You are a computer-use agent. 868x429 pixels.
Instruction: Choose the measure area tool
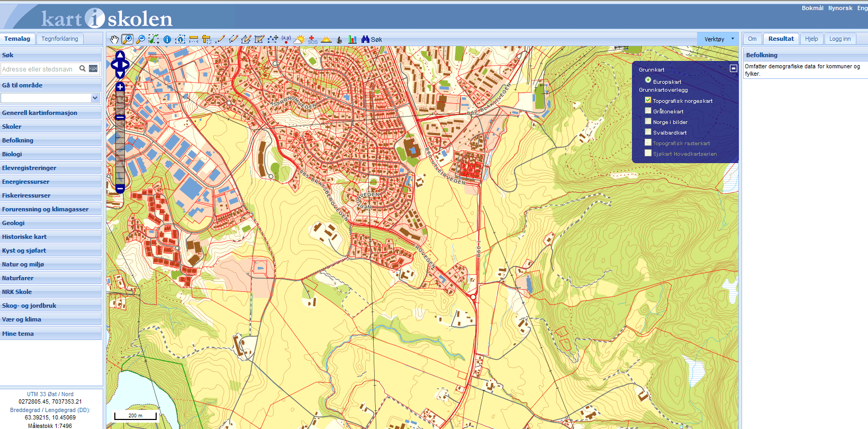coord(207,39)
